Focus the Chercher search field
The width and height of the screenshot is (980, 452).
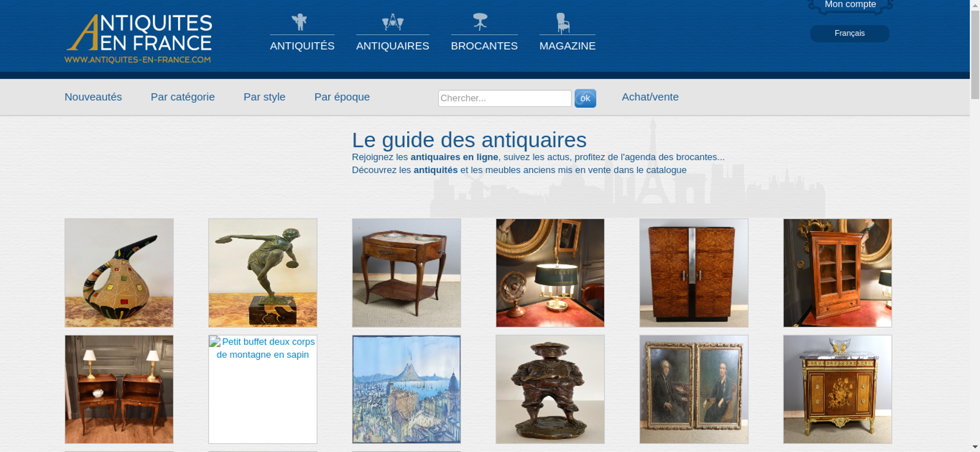point(505,98)
